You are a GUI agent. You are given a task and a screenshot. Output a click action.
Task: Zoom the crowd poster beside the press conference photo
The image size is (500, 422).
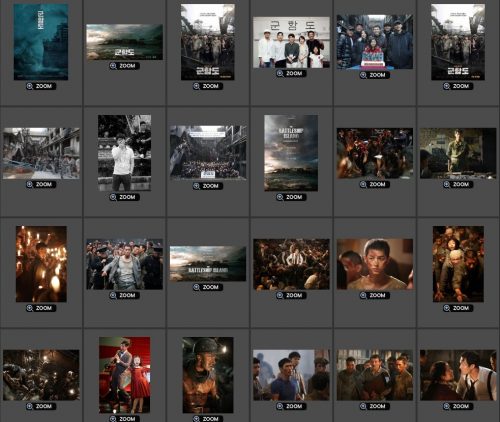point(208,86)
